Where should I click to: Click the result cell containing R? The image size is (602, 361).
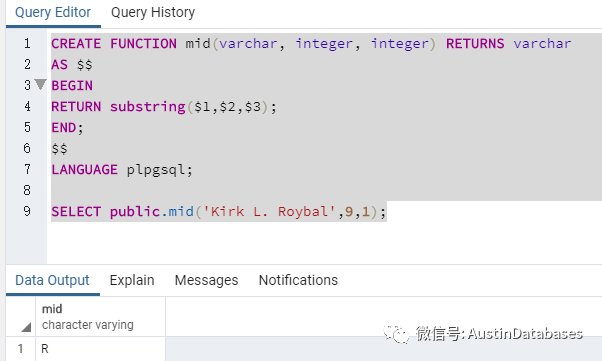point(101,349)
